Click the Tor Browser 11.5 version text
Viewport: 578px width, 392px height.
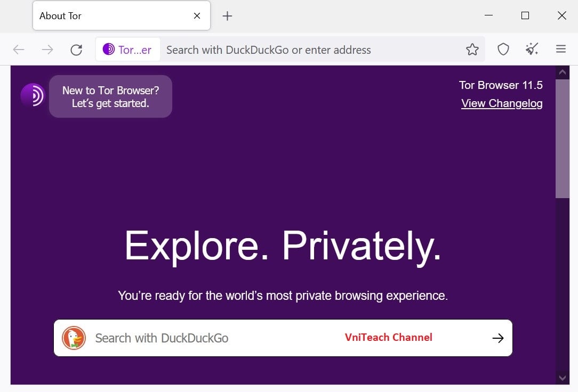click(x=501, y=85)
